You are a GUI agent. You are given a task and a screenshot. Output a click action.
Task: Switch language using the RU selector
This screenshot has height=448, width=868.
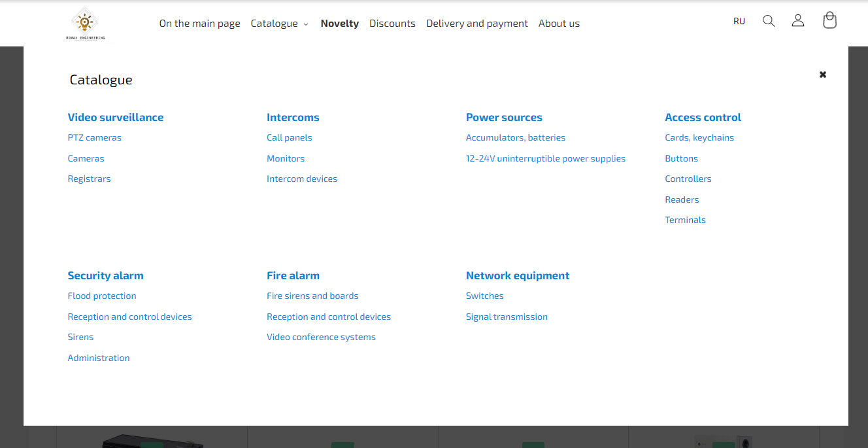click(739, 21)
